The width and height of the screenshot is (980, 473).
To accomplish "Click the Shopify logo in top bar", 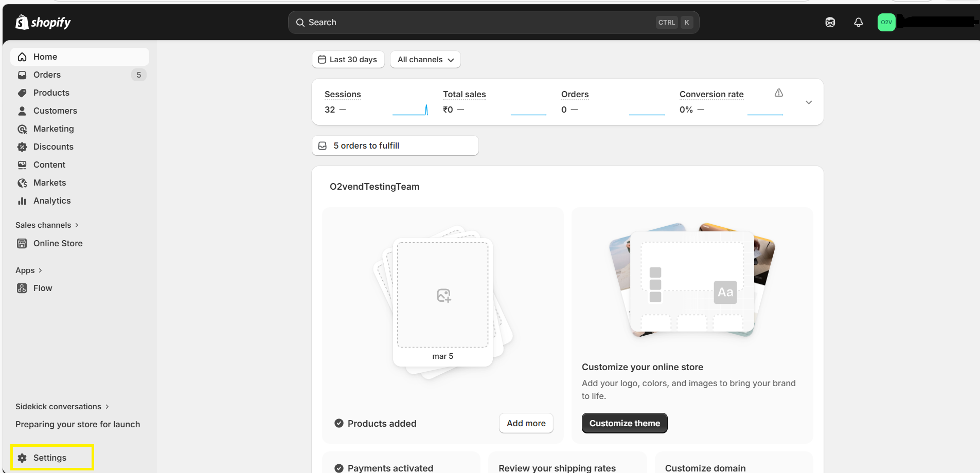I will click(x=43, y=22).
